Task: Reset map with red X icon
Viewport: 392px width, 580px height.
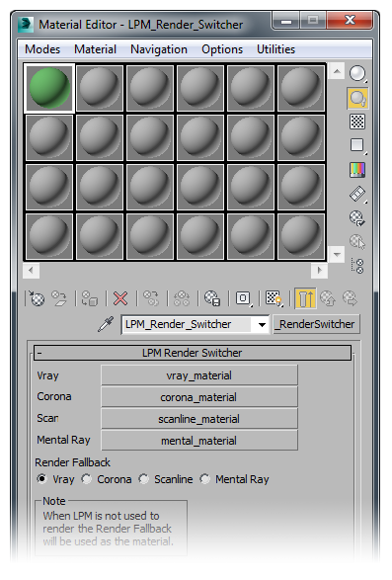Action: [120, 298]
